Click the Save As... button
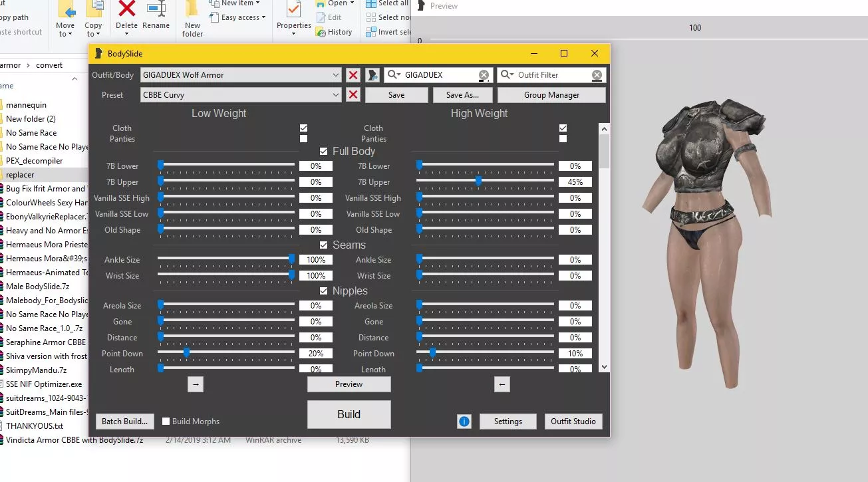This screenshot has height=482, width=868. click(x=463, y=95)
